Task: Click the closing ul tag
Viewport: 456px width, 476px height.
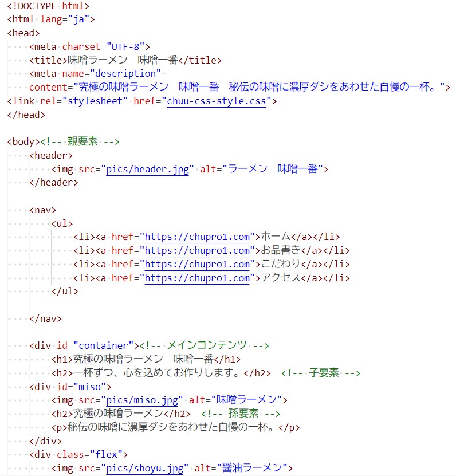Action: pyautogui.click(x=64, y=290)
